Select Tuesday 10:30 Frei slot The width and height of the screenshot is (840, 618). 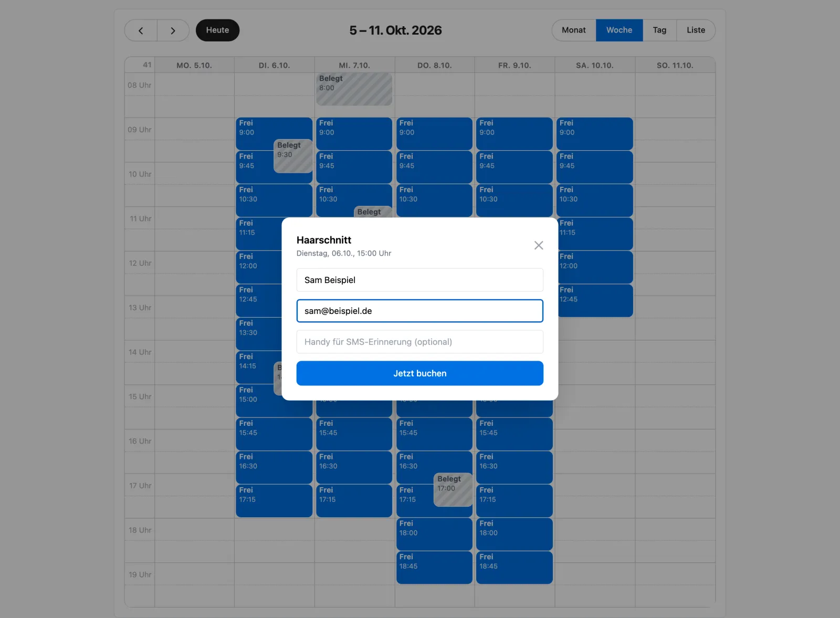click(x=274, y=200)
